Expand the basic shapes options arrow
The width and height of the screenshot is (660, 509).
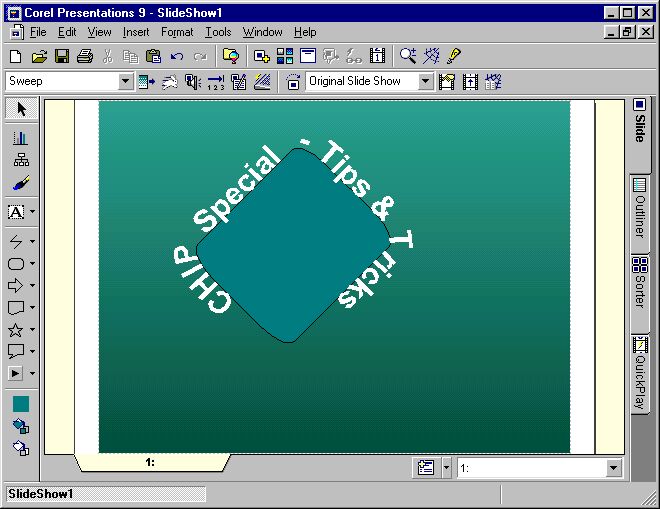[x=32, y=264]
